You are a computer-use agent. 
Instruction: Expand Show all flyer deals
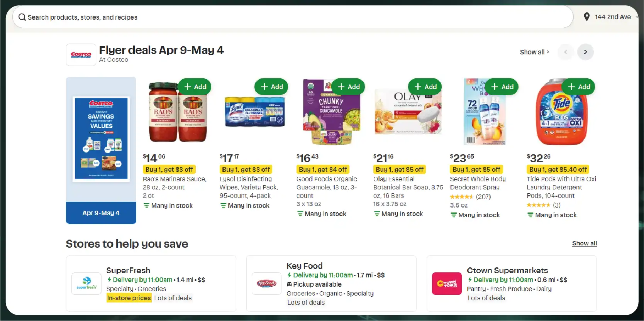coord(534,52)
